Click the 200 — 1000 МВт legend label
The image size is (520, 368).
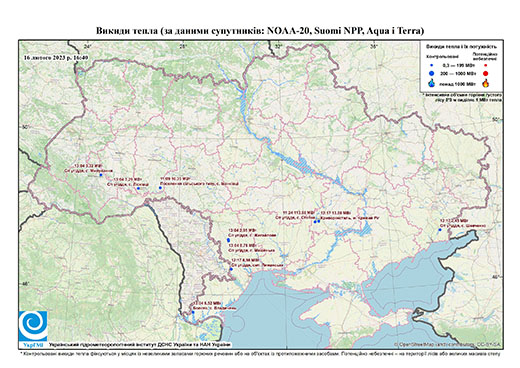pos(457,73)
